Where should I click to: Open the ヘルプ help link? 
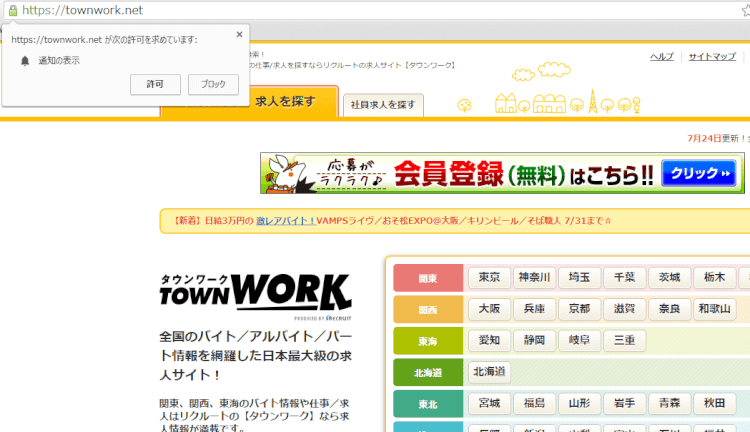pyautogui.click(x=662, y=56)
